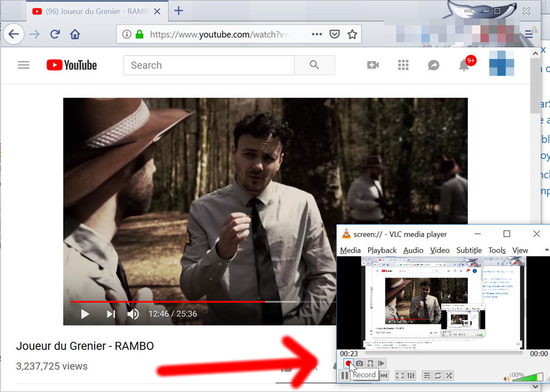Play the YouTube video
Viewport: 550px width, 392px height.
[84, 314]
